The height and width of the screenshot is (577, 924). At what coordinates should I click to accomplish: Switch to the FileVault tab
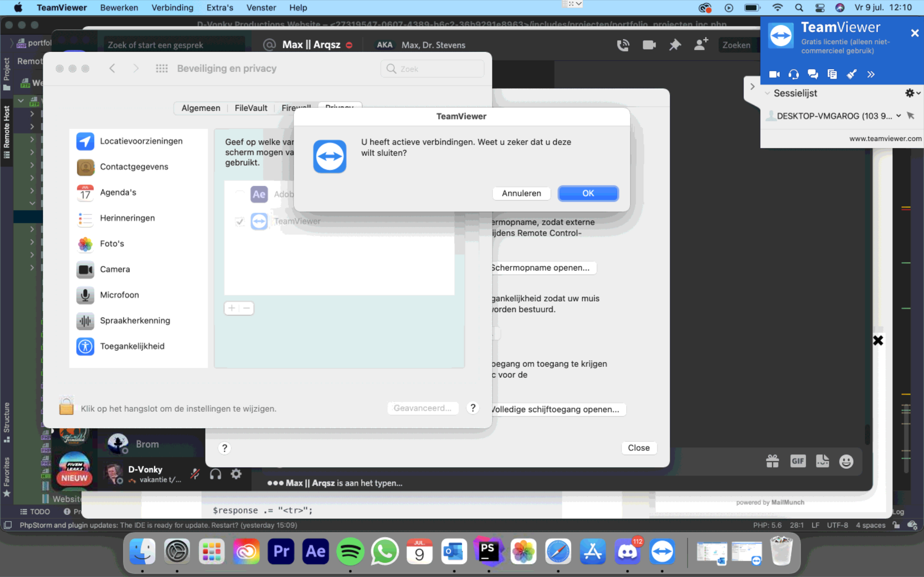point(250,108)
